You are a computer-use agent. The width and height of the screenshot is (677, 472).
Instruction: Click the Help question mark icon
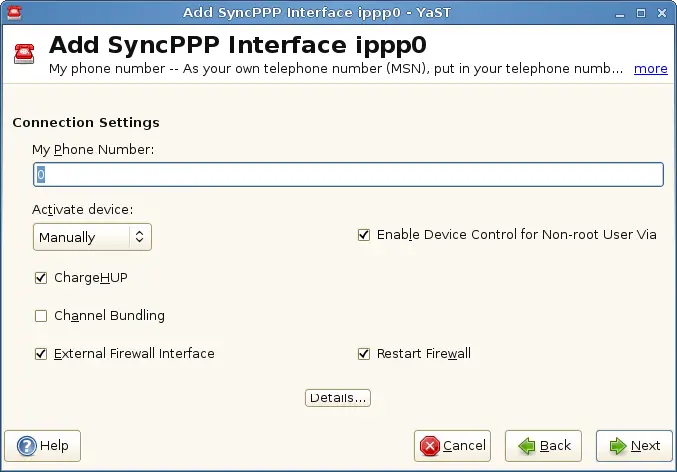pyautogui.click(x=27, y=446)
